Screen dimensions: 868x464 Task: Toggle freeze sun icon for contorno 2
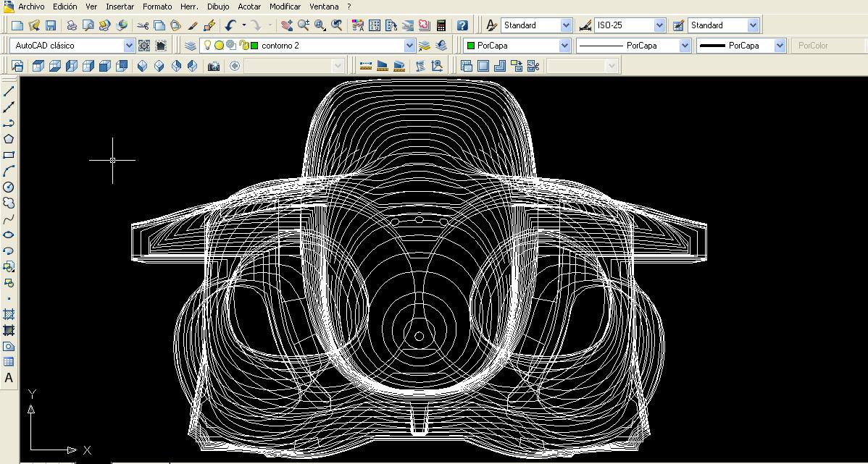pos(219,46)
